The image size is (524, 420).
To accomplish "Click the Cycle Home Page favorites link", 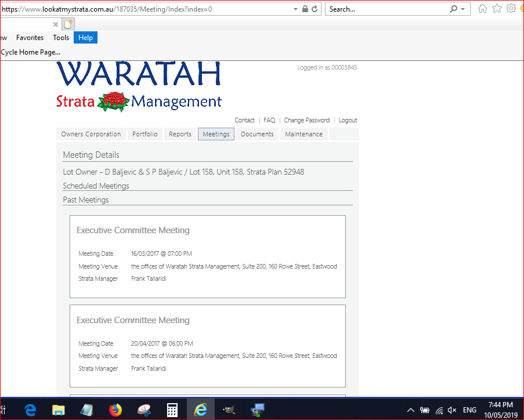I will point(30,52).
